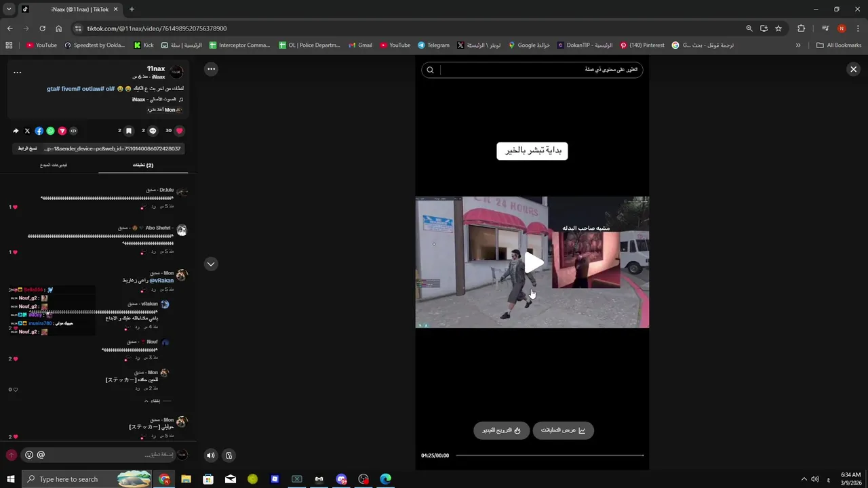Mute the video with the speaker icon
The height and width of the screenshot is (488, 868).
pos(210,455)
